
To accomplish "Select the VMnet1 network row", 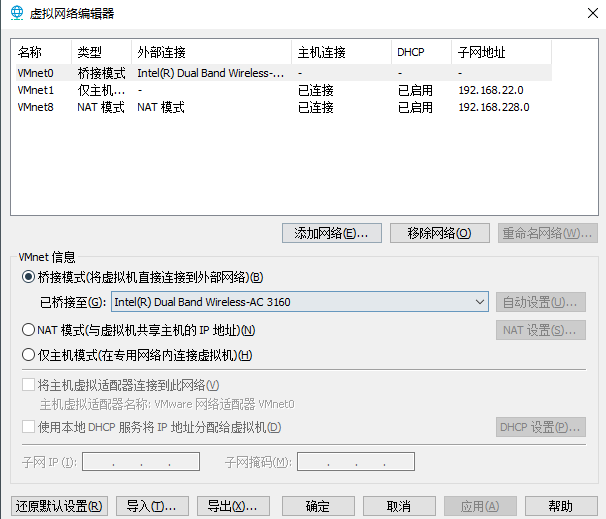I will click(x=284, y=90).
